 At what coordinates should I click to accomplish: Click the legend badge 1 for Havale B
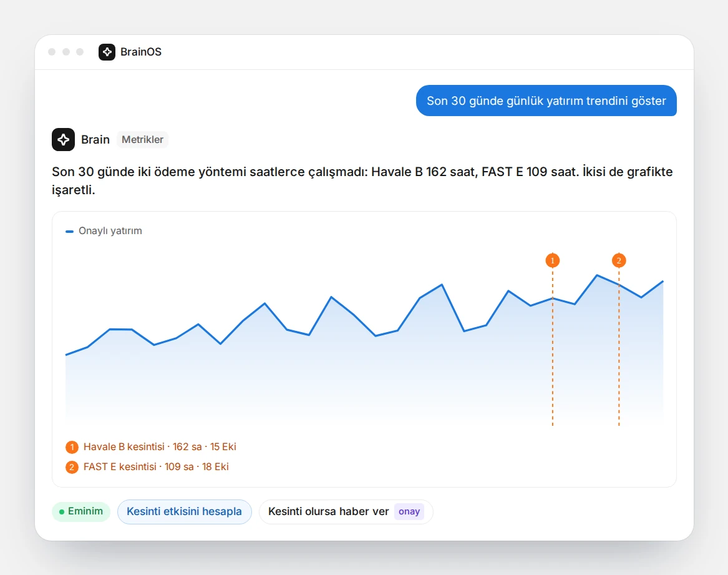(72, 447)
